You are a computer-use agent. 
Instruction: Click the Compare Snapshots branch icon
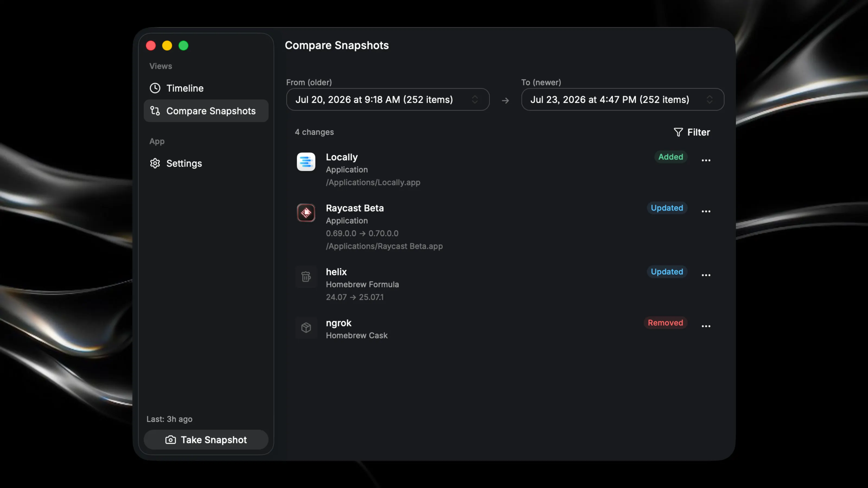155,111
